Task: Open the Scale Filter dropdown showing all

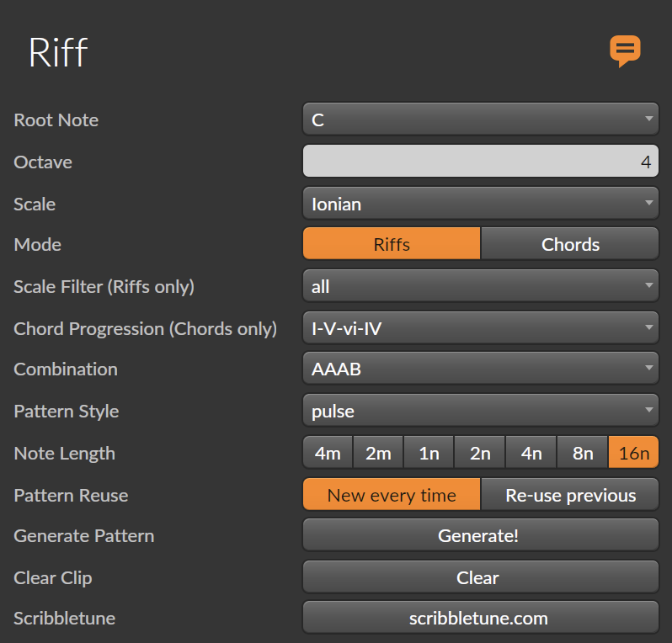Action: pyautogui.click(x=481, y=285)
